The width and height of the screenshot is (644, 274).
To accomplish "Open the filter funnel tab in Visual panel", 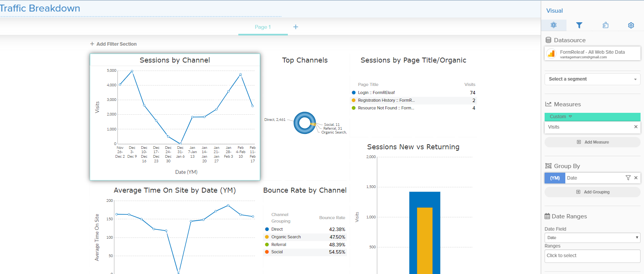I will 579,25.
